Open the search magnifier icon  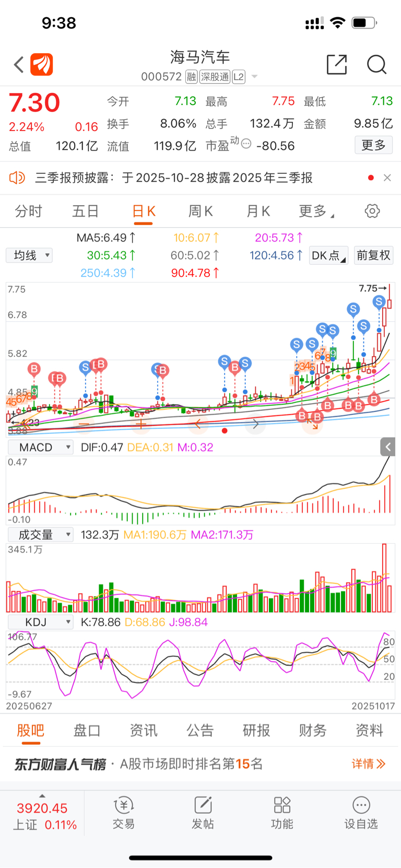(x=376, y=64)
